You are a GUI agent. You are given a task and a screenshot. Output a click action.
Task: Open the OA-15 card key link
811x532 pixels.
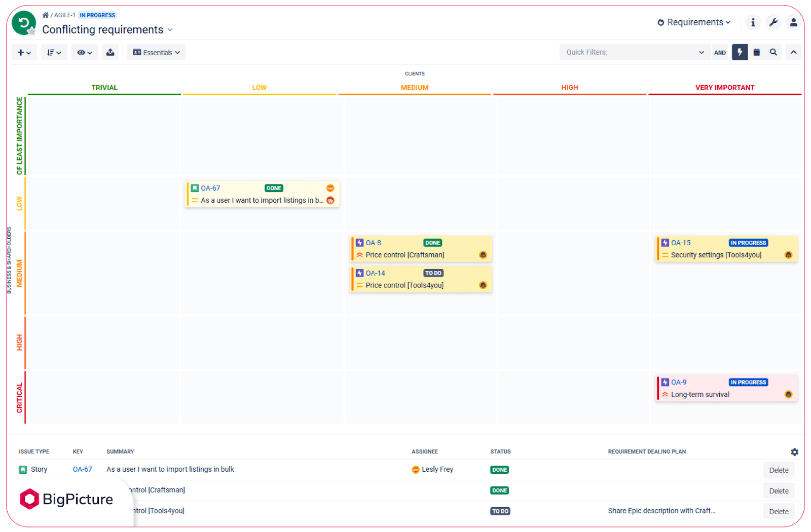[681, 243]
